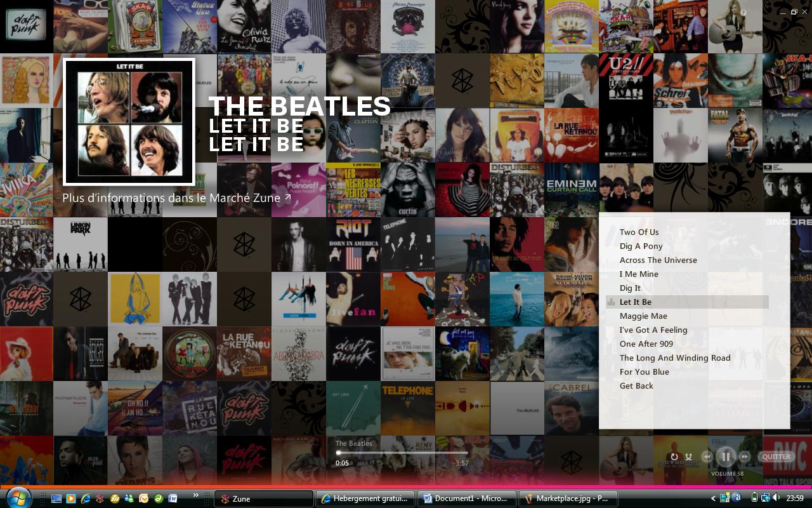Viewport: 812px width, 508px height.
Task: Launch Internet Explorer from Quick Launch
Action: click(x=86, y=498)
